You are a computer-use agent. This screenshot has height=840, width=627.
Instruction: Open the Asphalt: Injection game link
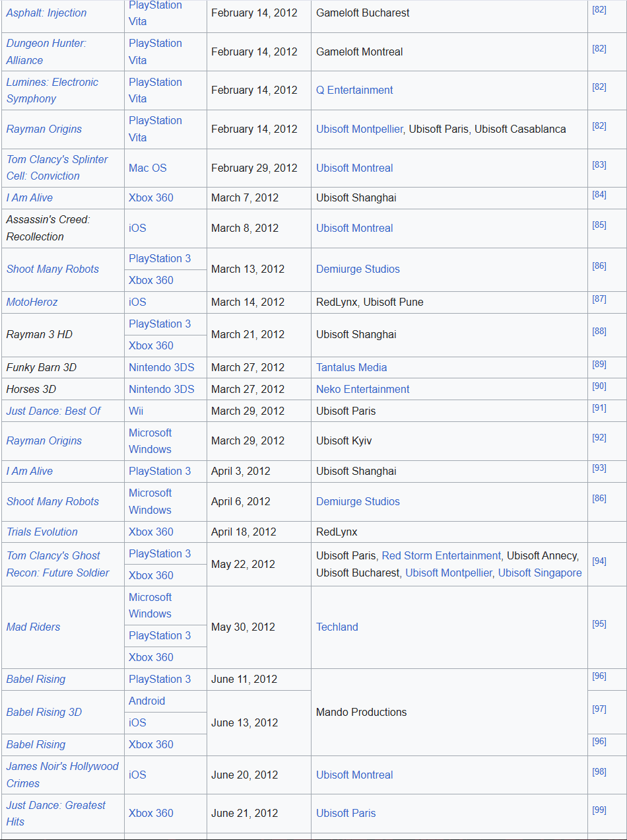46,13
